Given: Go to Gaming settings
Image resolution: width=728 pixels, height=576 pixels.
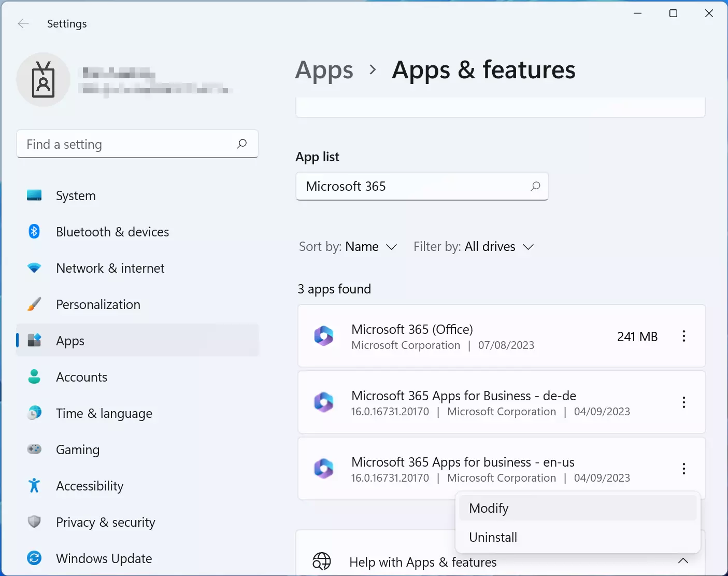Looking at the screenshot, I should click(137, 449).
